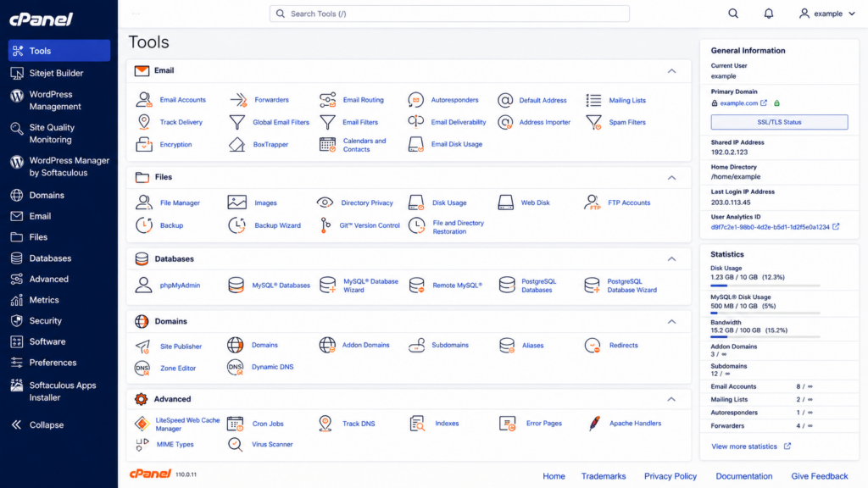Viewport: 868px width, 488px height.
Task: Click the MySQL Databases icon
Action: [x=236, y=285]
